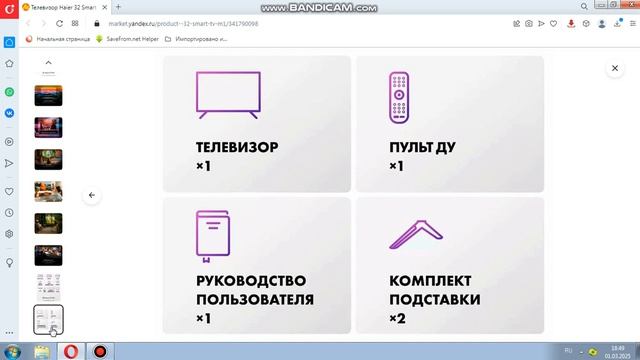
Task: Click the red SaveFrom download extension icon
Action: (x=571, y=24)
